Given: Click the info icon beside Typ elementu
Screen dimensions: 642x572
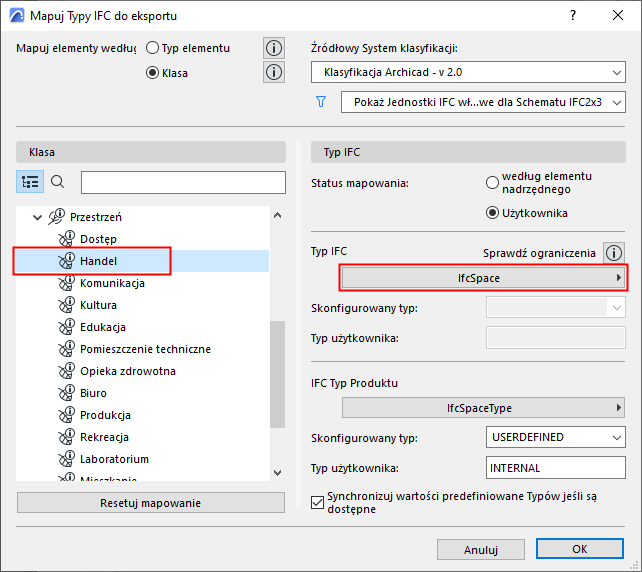Looking at the screenshot, I should coord(274,48).
